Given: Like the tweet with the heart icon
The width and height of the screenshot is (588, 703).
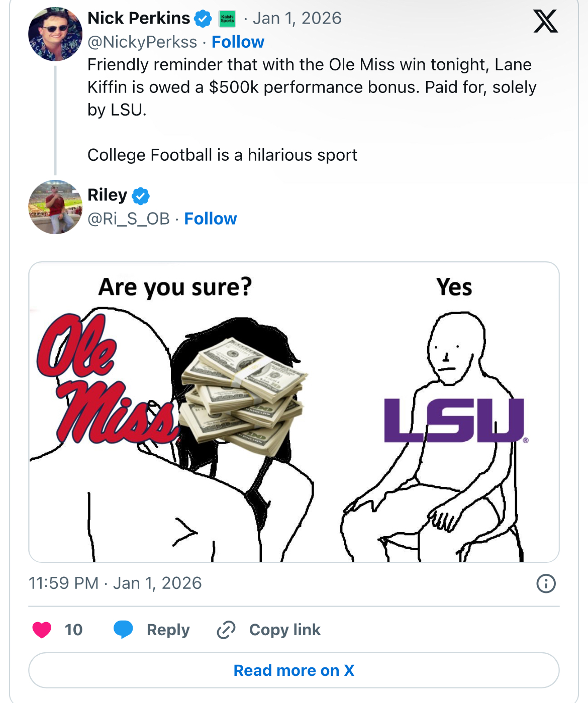Looking at the screenshot, I should pyautogui.click(x=42, y=630).
